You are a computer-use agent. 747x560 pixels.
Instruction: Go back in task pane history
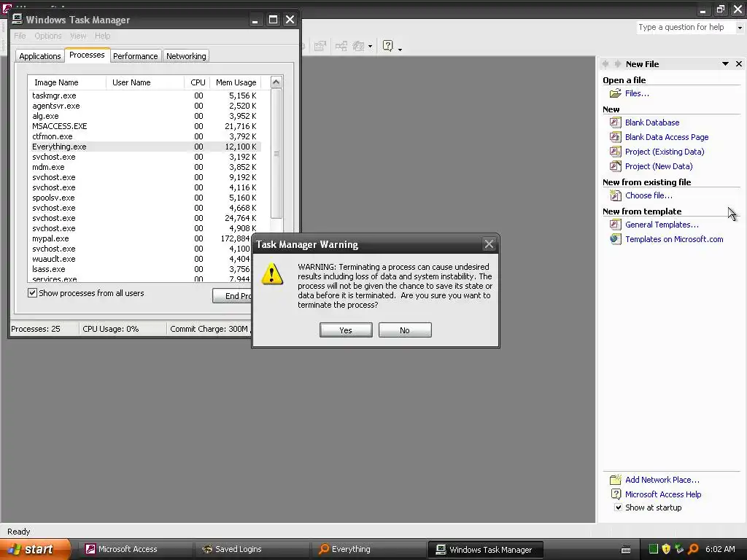[x=605, y=64]
